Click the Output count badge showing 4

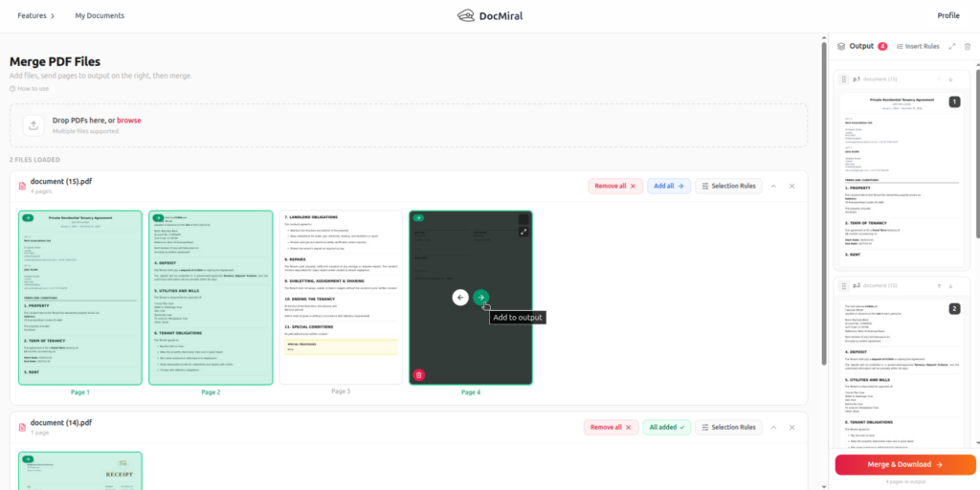point(882,46)
